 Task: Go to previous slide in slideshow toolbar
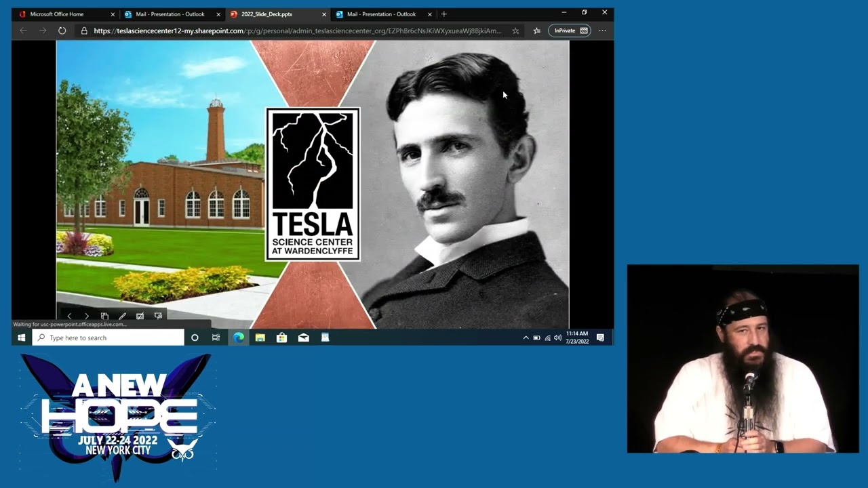pos(69,316)
